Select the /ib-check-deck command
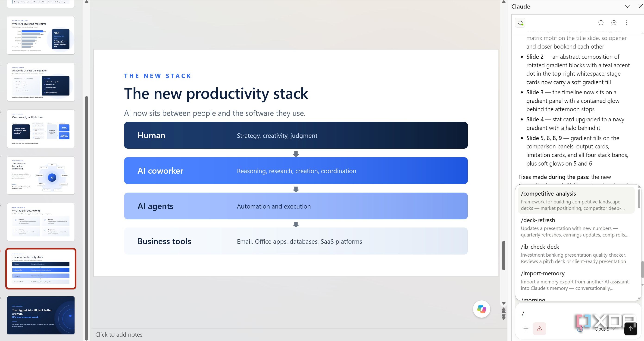 click(576, 254)
